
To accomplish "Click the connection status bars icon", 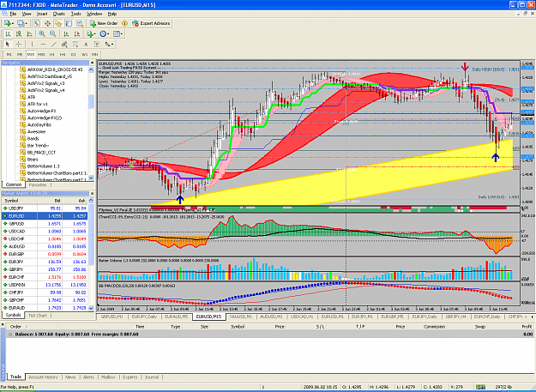I will (480, 387).
